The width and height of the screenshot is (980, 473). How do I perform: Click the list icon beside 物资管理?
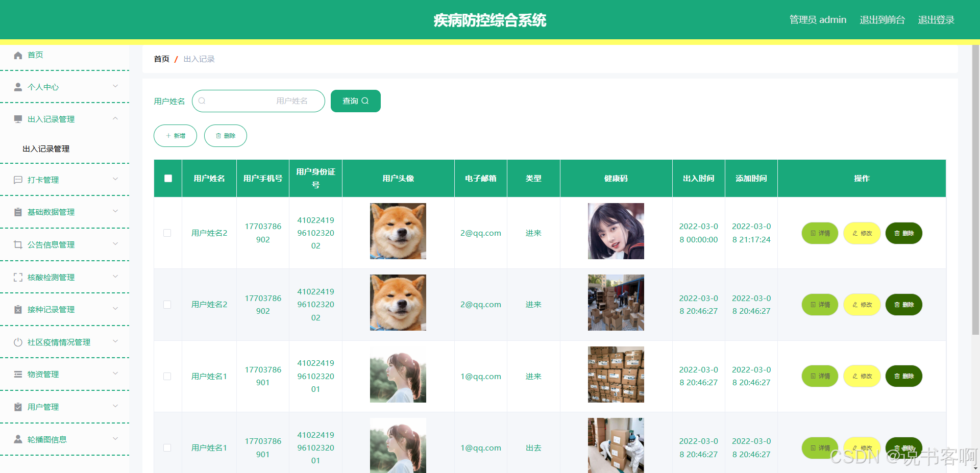click(18, 374)
